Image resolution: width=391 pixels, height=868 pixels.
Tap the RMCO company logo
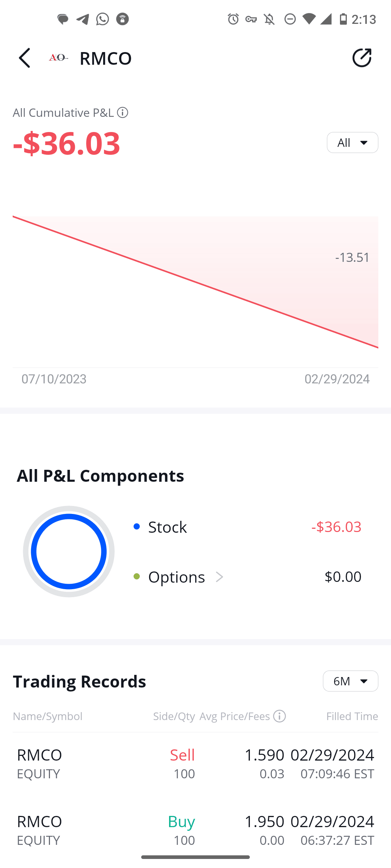tap(58, 58)
